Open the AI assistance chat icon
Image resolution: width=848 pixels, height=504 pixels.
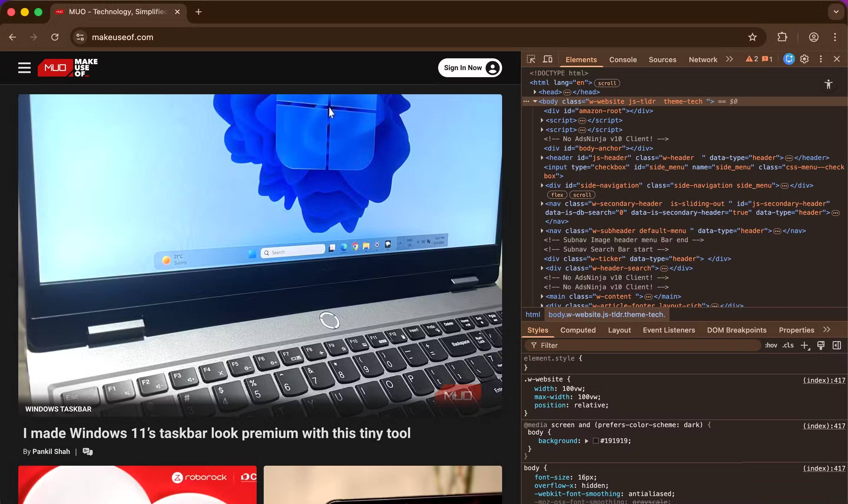pos(788,59)
